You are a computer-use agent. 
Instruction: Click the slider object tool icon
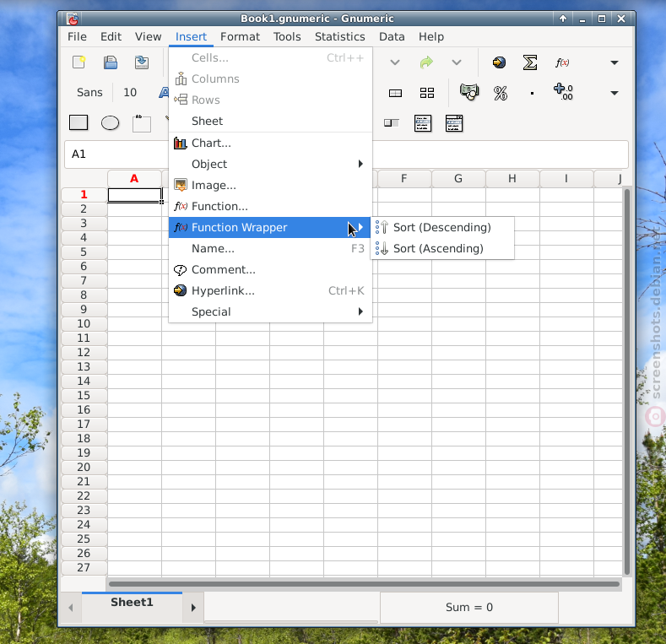392,122
